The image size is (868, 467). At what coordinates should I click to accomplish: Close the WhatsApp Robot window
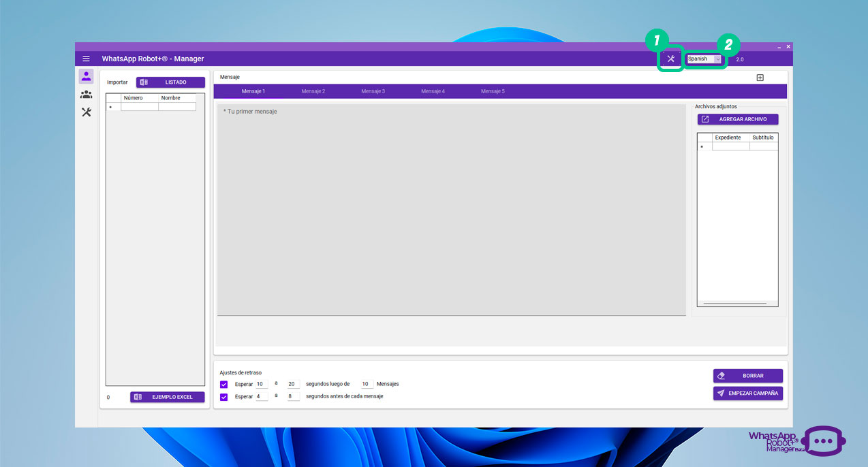[x=788, y=47]
